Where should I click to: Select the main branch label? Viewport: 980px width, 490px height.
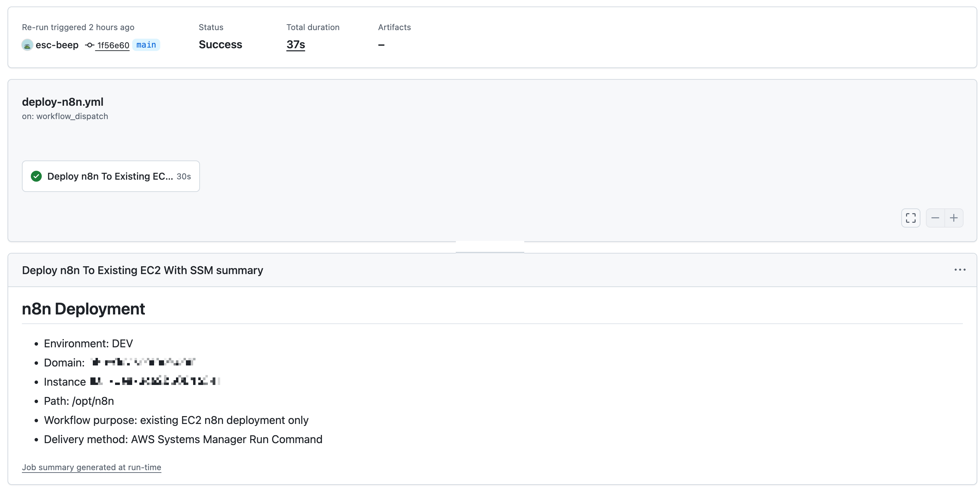[x=146, y=45]
